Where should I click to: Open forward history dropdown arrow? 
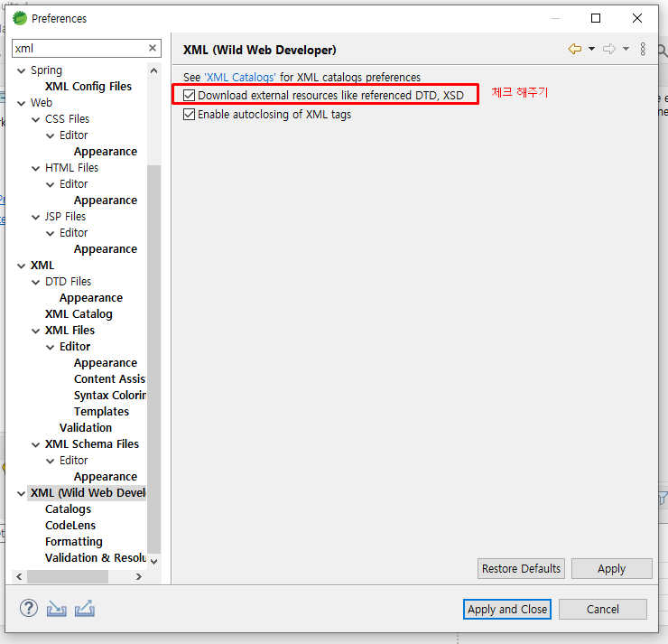(x=626, y=49)
